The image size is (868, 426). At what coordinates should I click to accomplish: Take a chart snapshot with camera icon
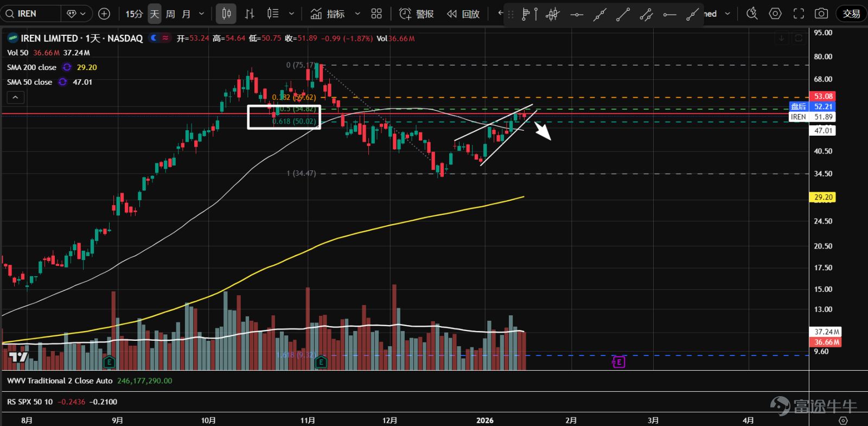[x=822, y=14]
